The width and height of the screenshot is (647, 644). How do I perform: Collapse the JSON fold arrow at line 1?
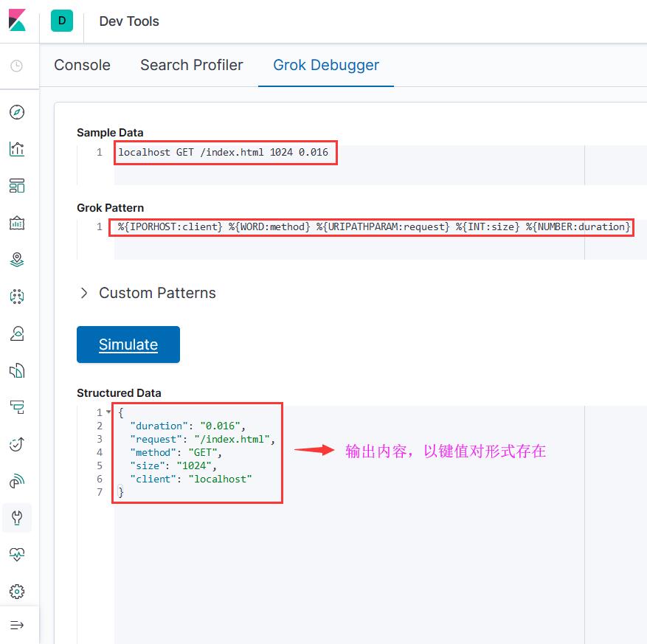108,412
